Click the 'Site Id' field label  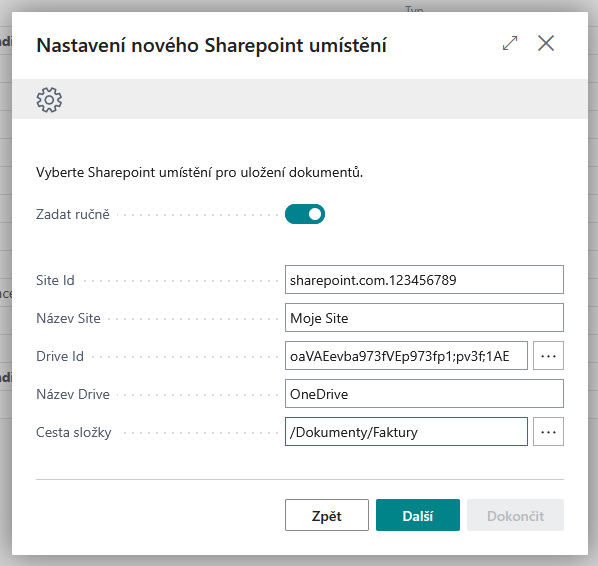(x=55, y=280)
